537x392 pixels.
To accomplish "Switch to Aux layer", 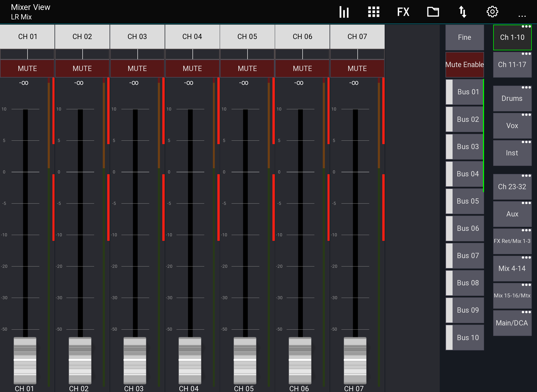I will (x=512, y=214).
